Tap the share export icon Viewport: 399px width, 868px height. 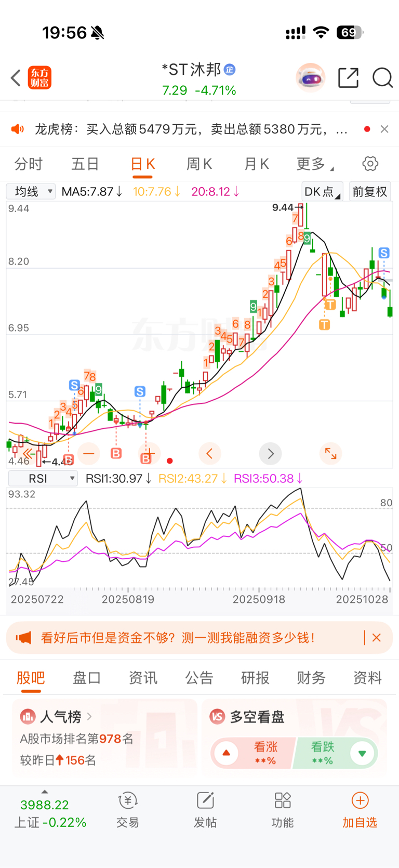click(x=348, y=78)
